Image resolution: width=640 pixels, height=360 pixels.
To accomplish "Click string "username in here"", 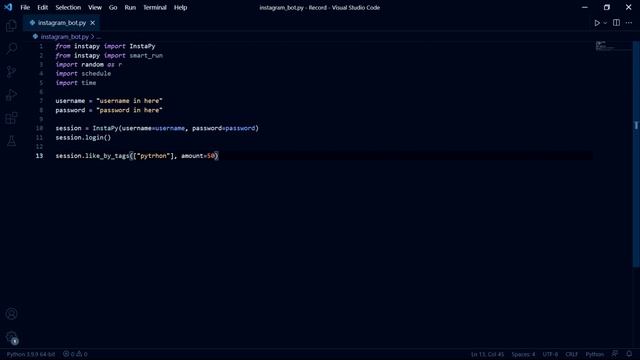I will [129, 101].
